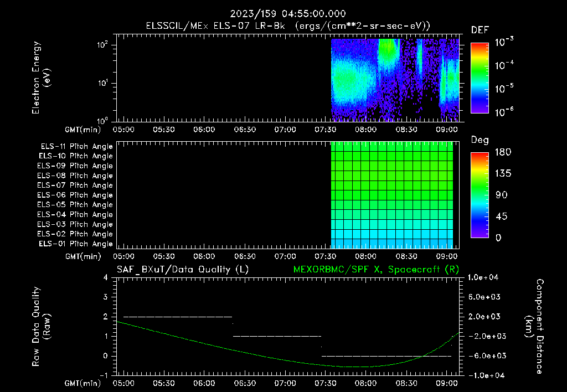This screenshot has width=567, height=392.
Task: Click the 135 value on Deg scale
Action: click(503, 174)
